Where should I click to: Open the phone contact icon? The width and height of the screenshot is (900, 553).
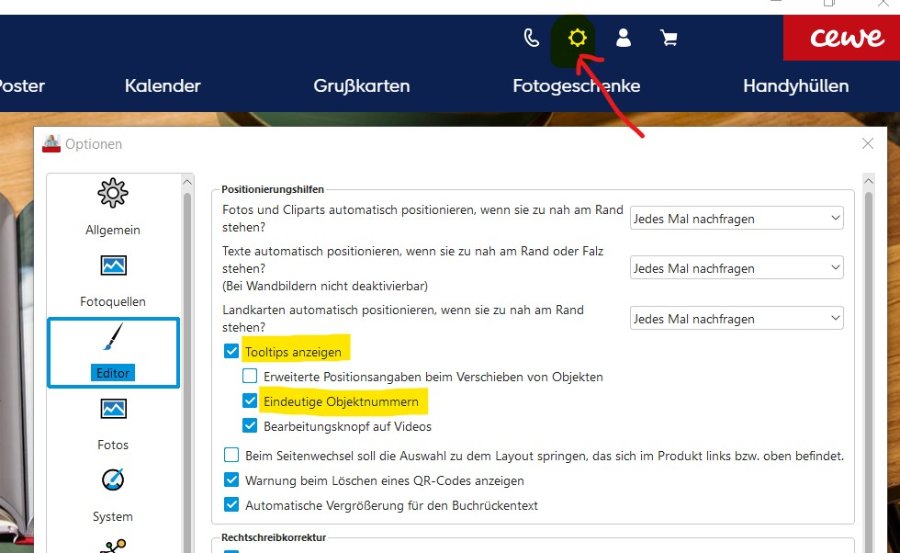click(x=532, y=38)
